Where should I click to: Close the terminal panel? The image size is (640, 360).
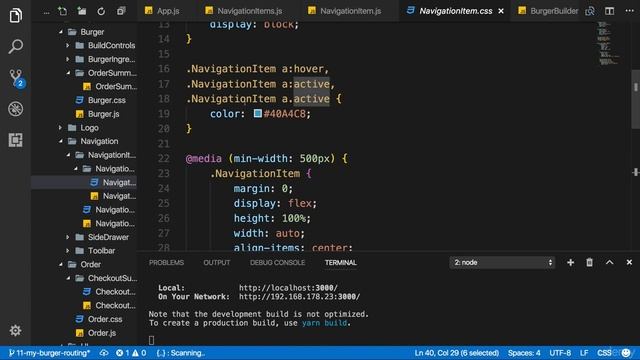click(629, 262)
